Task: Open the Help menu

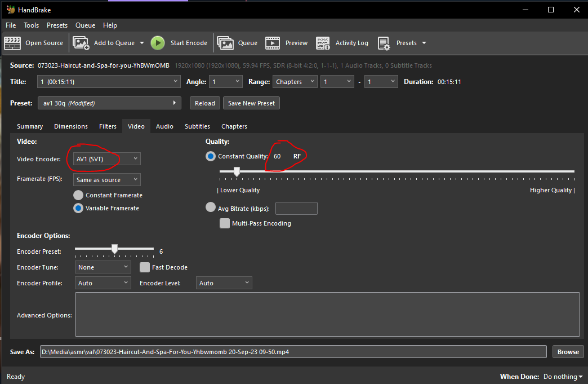Action: [x=110, y=25]
